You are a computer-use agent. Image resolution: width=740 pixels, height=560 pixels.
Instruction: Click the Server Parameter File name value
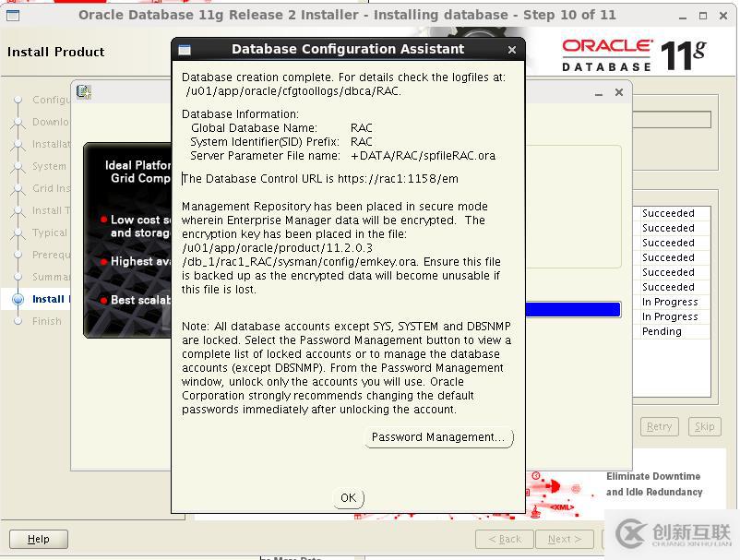click(x=423, y=156)
